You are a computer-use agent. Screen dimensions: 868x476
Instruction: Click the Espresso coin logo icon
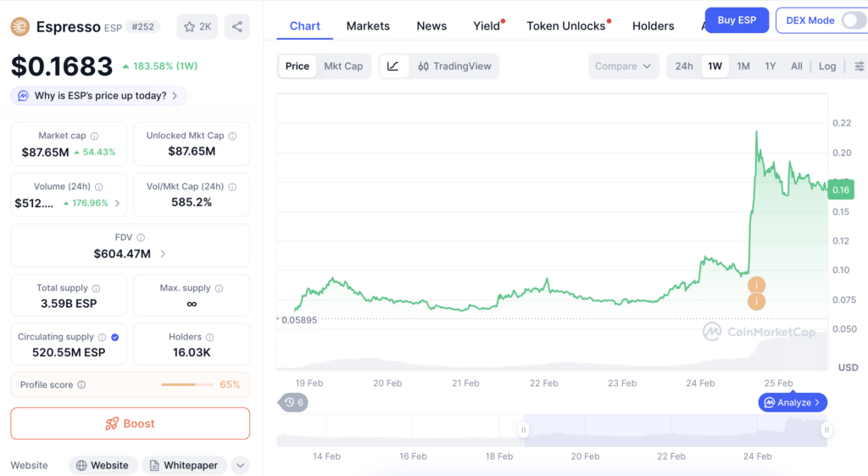(x=20, y=26)
